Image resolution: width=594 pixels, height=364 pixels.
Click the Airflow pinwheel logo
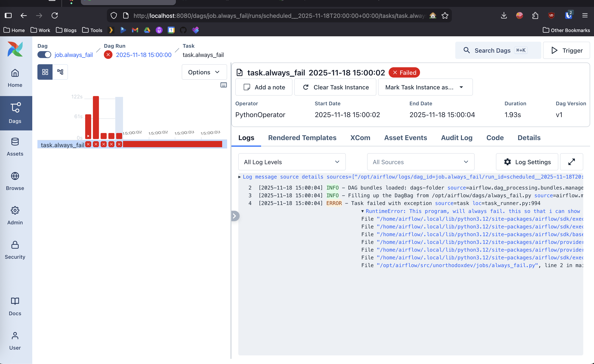[15, 49]
